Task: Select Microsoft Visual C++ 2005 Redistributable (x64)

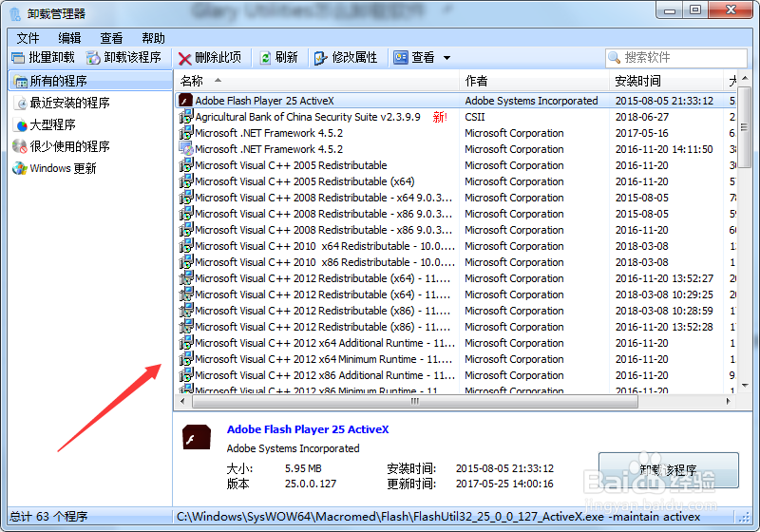Action: [455, 181]
